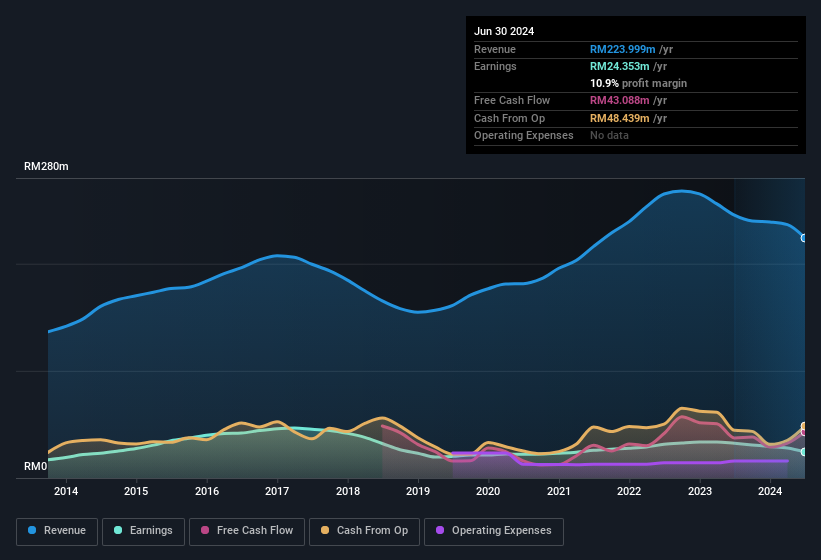Click the blue Revenue data point marker
Image resolution: width=821 pixels, height=560 pixels.
coord(804,238)
